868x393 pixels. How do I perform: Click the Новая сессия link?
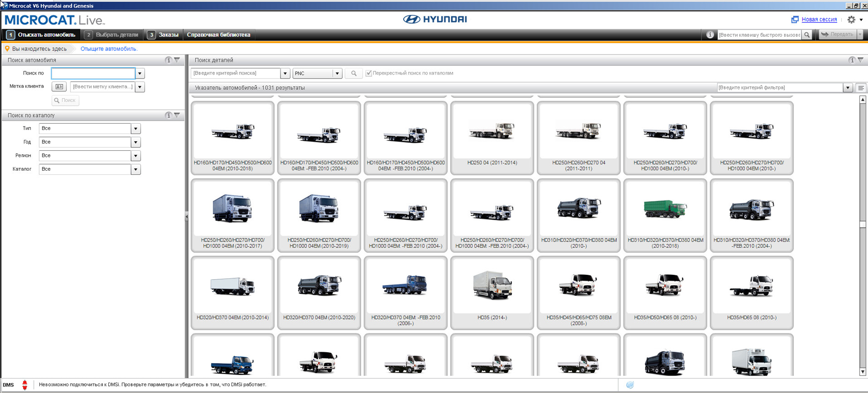(x=819, y=19)
